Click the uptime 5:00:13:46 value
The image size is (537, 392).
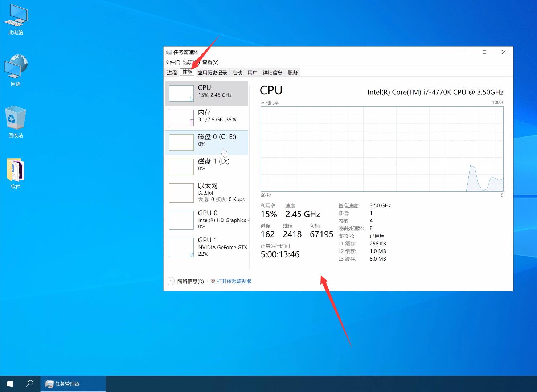(280, 254)
